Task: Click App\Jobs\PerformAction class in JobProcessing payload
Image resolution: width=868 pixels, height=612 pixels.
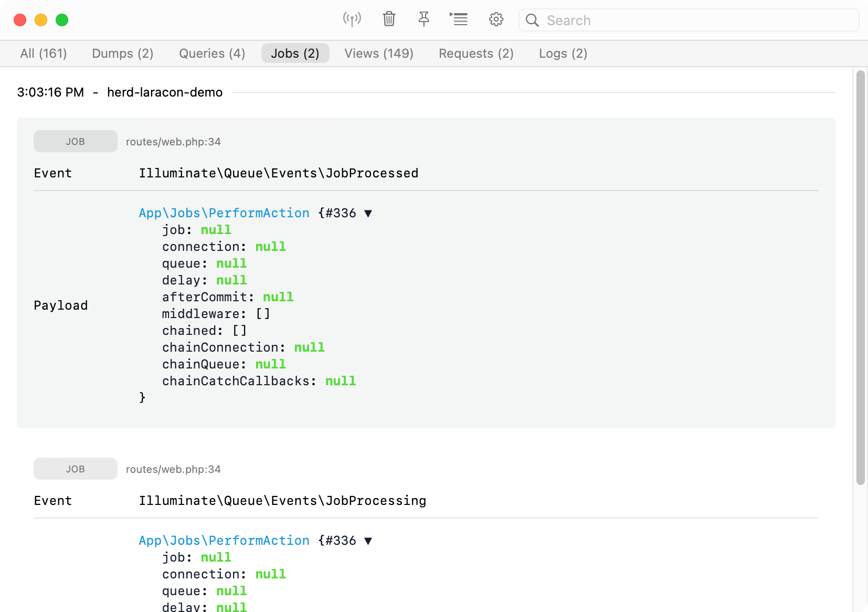Action: 224,541
